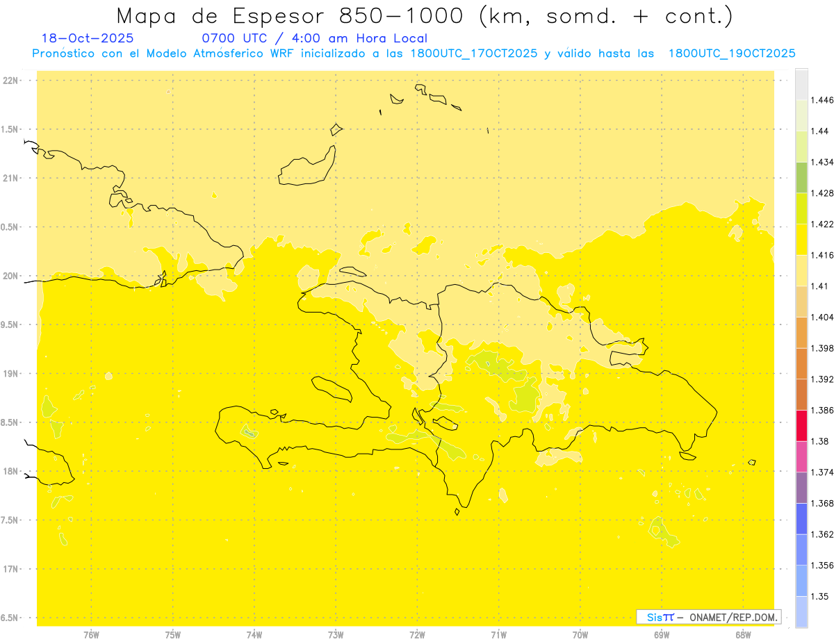Click the legend value '1.362'
Viewport: 834px width, 644px height.
pyautogui.click(x=822, y=534)
